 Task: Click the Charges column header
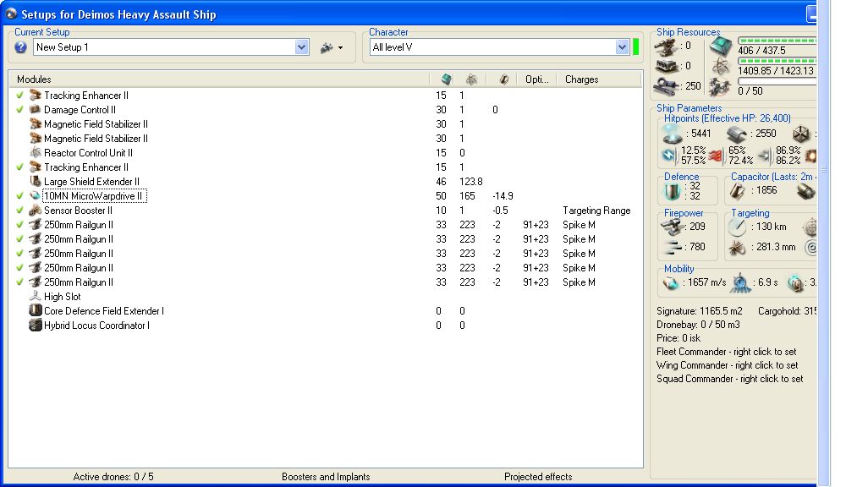point(581,79)
